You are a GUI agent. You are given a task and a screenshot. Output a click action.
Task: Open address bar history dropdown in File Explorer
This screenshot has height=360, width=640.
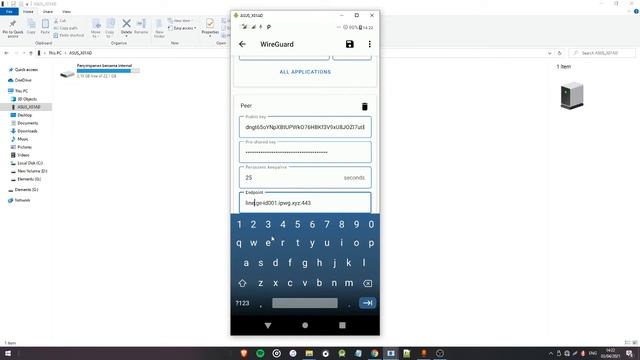point(549,53)
